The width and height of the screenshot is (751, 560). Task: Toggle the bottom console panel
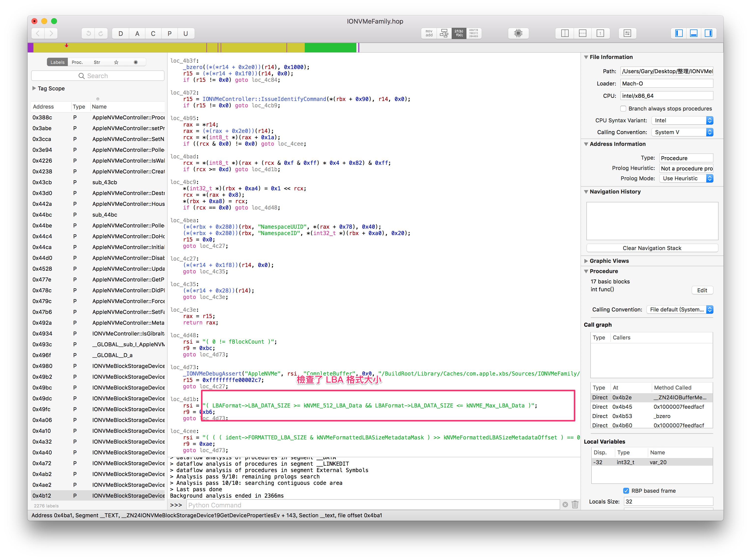click(694, 33)
